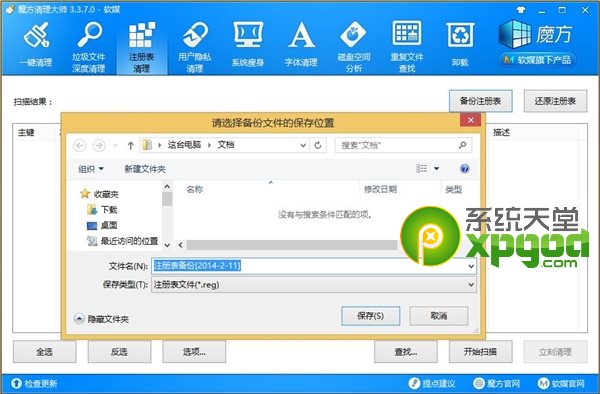Click 软媒旗下产品 badge
The image size is (600, 394).
(537, 60)
